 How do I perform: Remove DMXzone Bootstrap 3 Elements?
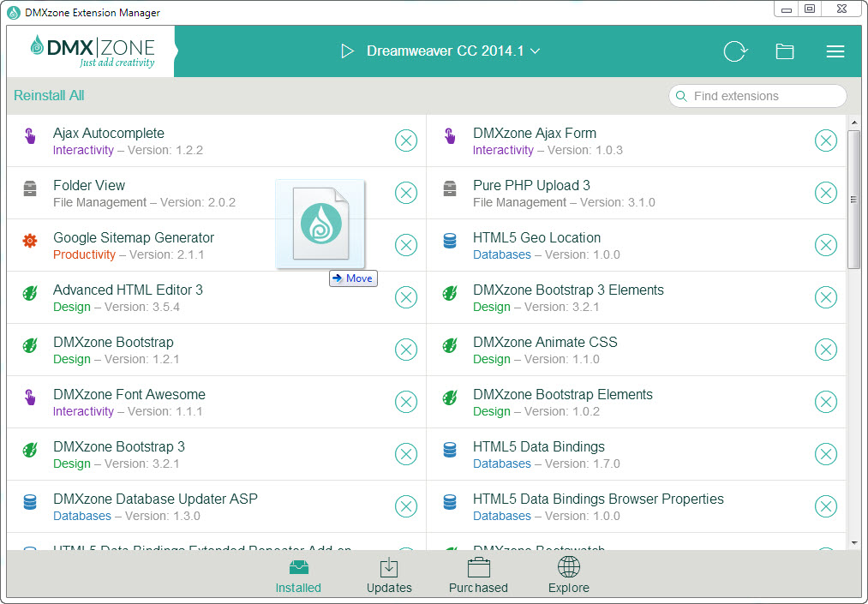pos(825,297)
